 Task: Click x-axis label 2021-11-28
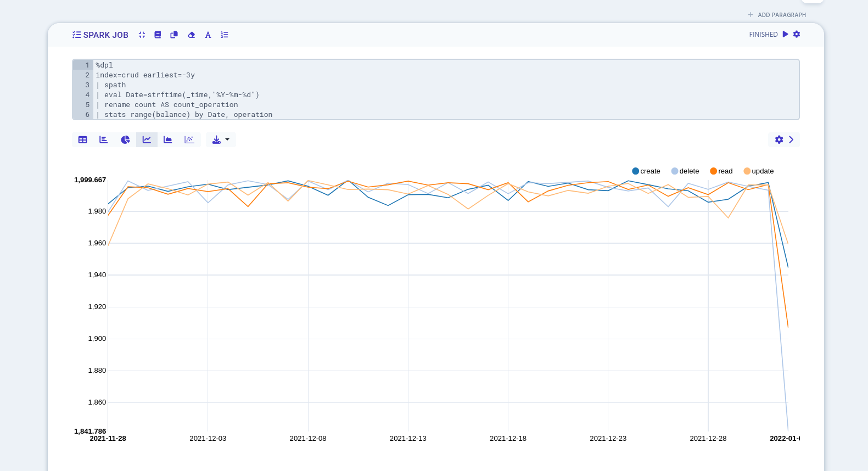point(108,439)
